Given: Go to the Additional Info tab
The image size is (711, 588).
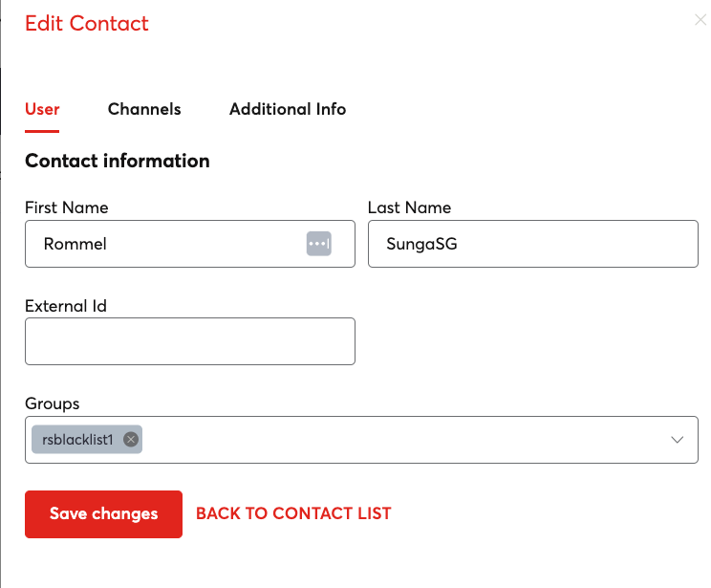Looking at the screenshot, I should 288,109.
